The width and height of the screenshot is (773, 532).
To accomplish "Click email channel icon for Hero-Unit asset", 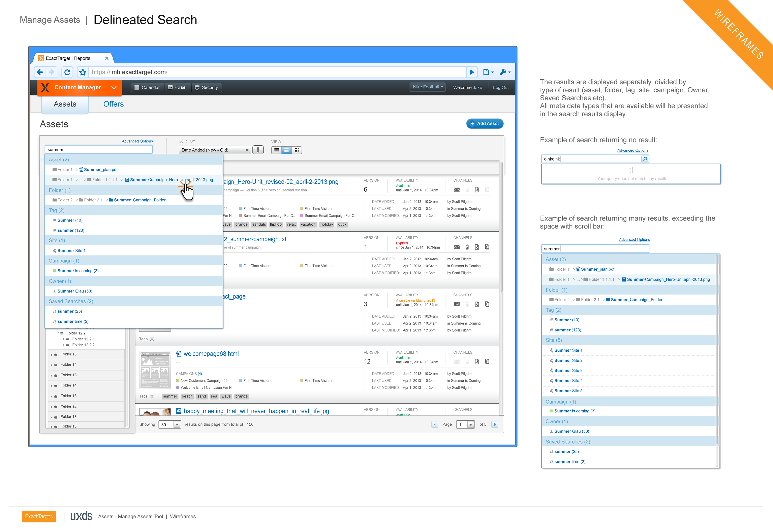I will tap(457, 190).
